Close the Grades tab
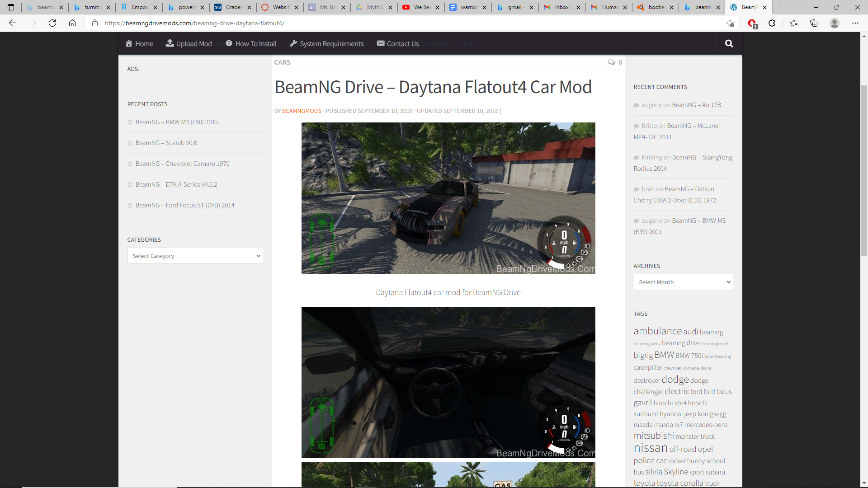Viewport: 868px width, 488px height. 249,7
